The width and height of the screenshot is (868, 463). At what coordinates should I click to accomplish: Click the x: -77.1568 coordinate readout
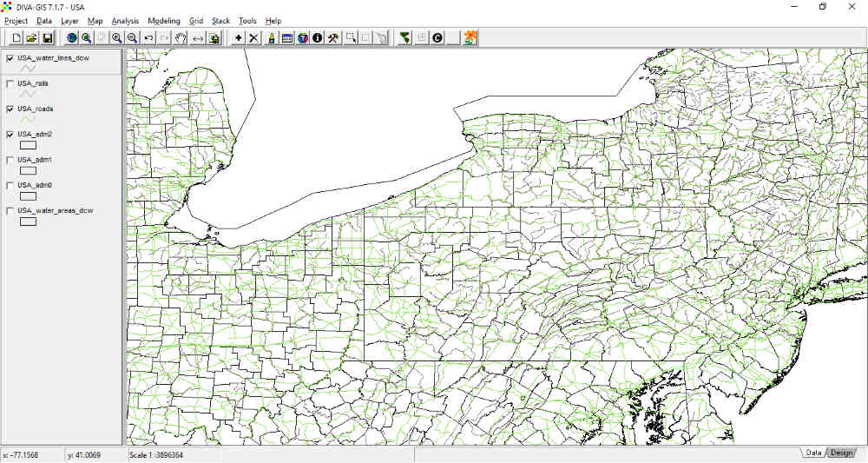(x=31, y=455)
